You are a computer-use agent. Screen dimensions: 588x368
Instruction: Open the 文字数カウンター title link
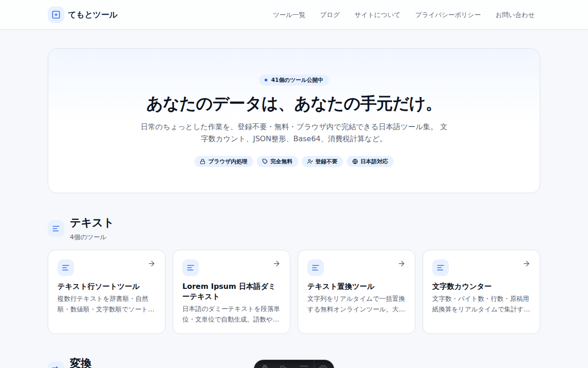[x=462, y=287]
